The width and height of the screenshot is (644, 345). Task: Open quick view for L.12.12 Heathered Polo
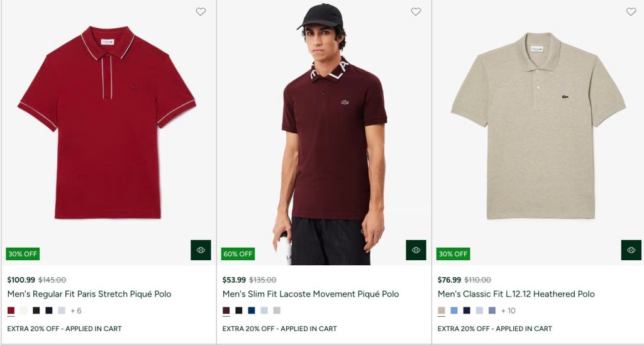[631, 250]
